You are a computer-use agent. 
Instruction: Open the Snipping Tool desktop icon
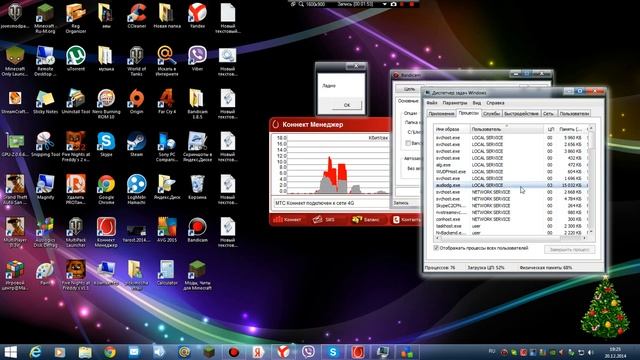pyautogui.click(x=45, y=144)
